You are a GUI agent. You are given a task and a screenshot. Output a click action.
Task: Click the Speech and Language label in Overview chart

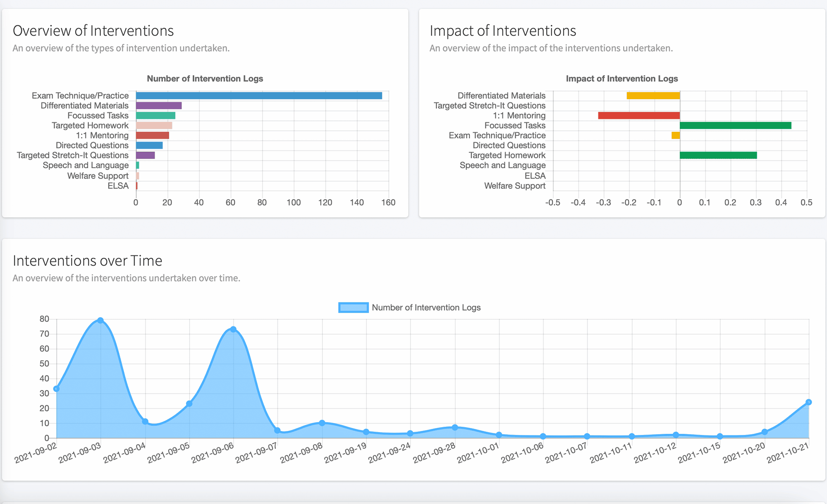[86, 165]
